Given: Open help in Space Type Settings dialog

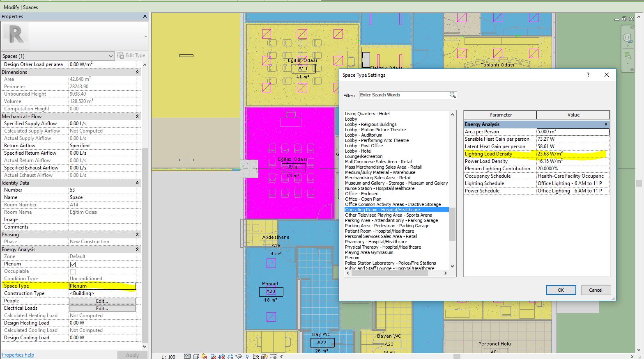Looking at the screenshot, I should 588,75.
